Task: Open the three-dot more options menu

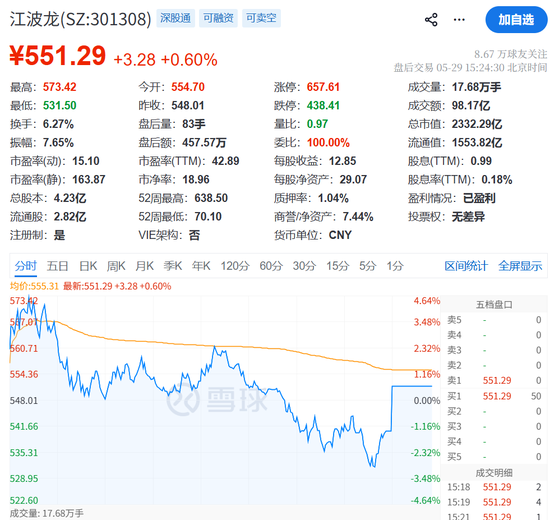Action: (459, 20)
